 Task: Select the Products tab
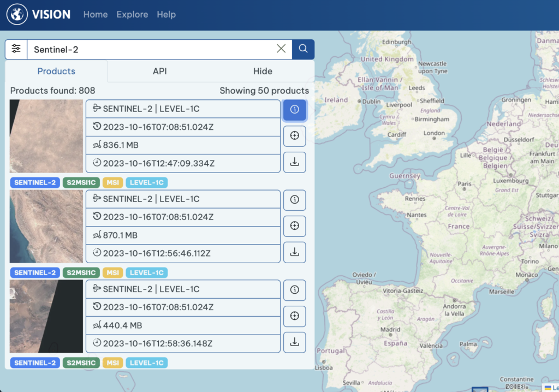[56, 71]
